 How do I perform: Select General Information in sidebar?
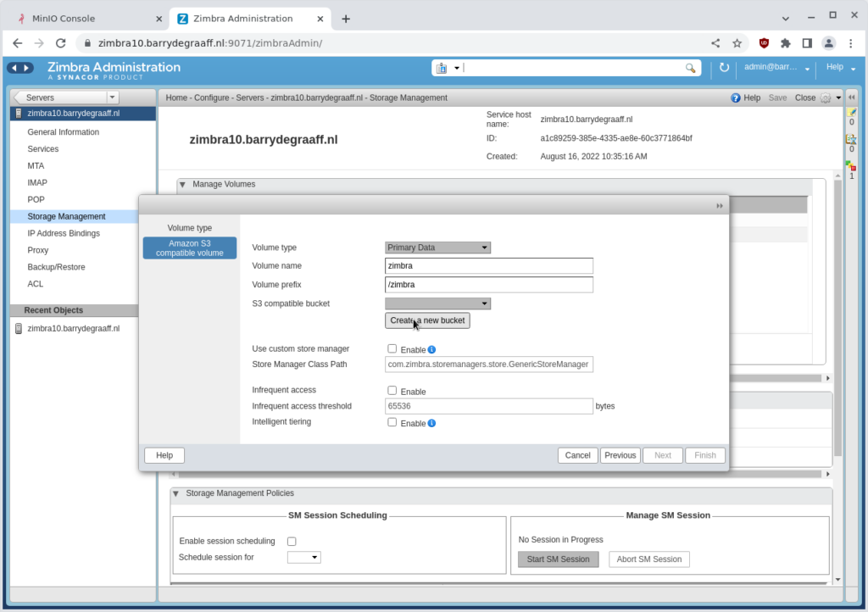click(x=63, y=132)
